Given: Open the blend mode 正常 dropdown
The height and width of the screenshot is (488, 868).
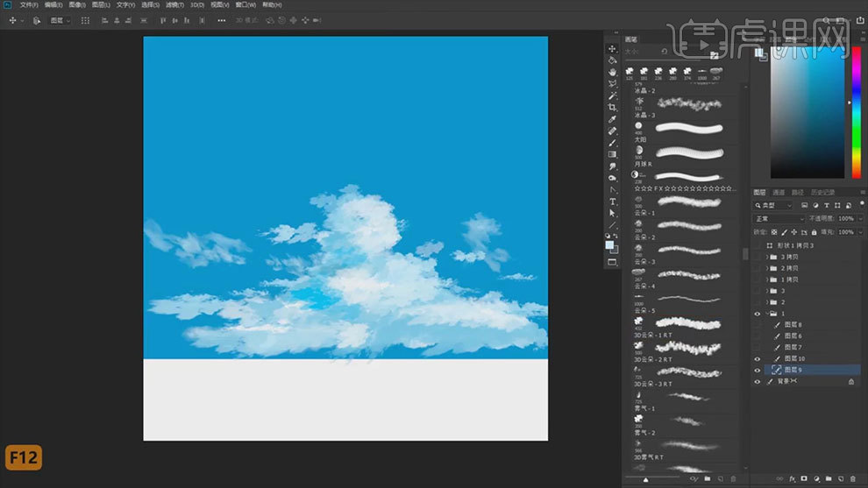Looking at the screenshot, I should coord(779,218).
